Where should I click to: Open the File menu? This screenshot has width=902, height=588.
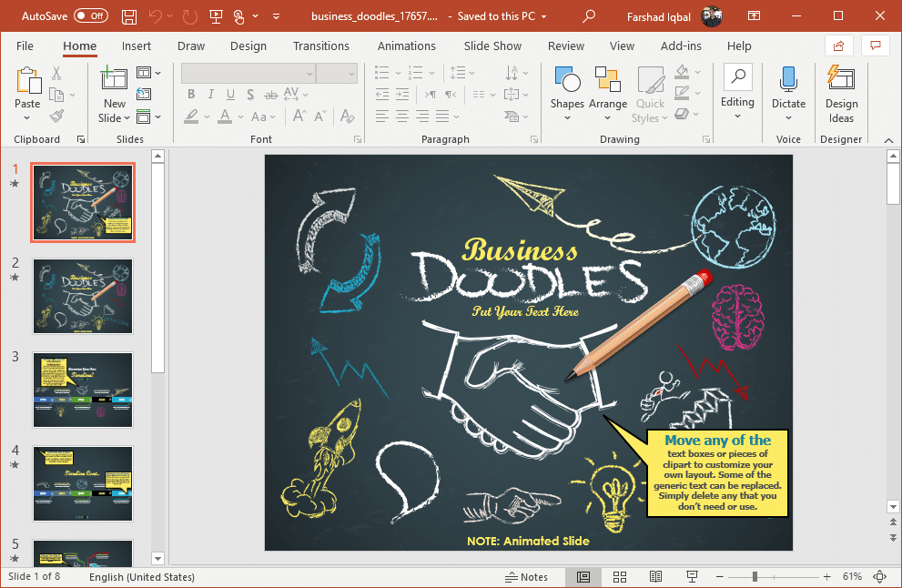click(25, 46)
